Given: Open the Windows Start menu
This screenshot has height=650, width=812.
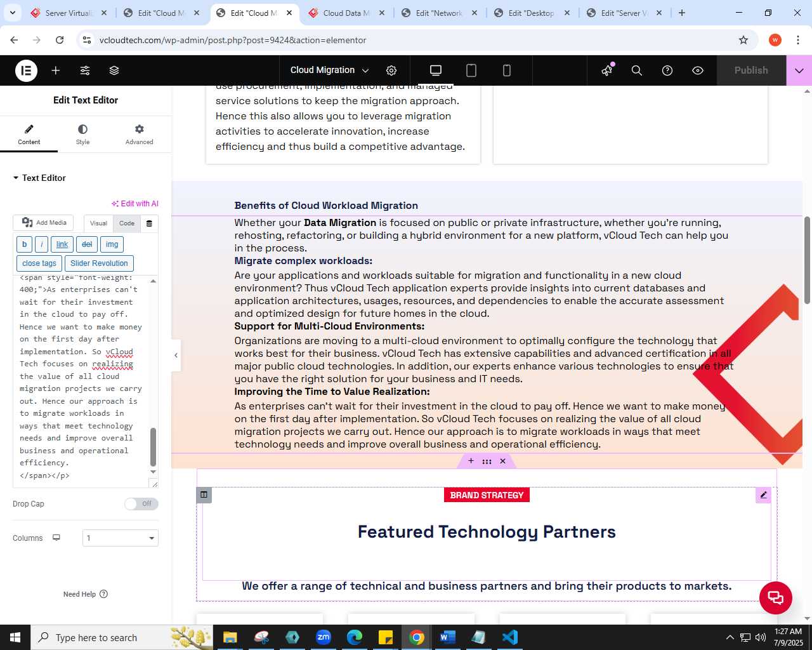Looking at the screenshot, I should [x=15, y=637].
